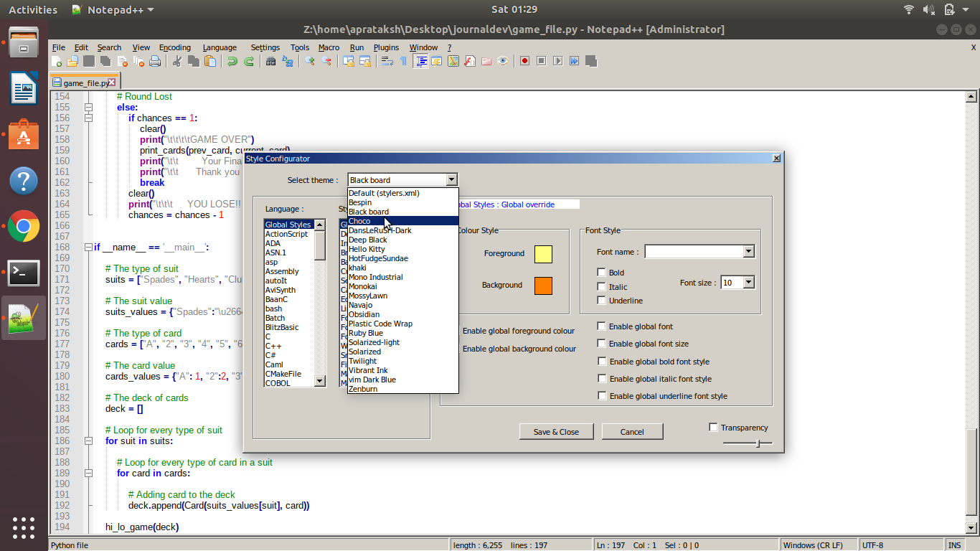Click the Background colour swatch
Screen dimensions: 980x551
(543, 285)
